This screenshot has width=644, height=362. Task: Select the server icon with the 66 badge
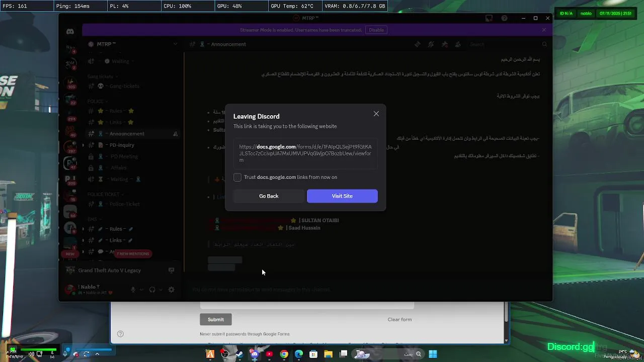click(x=70, y=211)
